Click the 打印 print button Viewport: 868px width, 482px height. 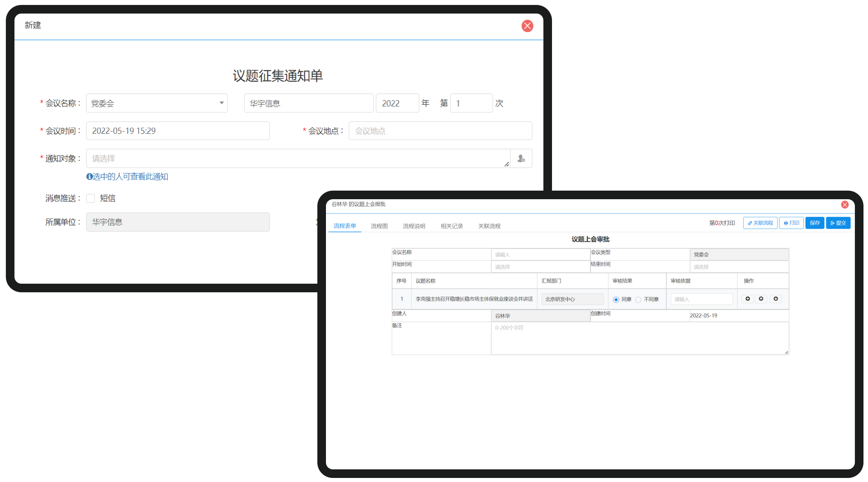coord(792,223)
